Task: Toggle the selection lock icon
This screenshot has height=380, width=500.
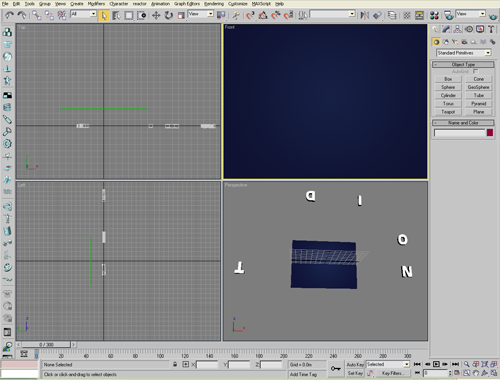Action: (x=175, y=364)
